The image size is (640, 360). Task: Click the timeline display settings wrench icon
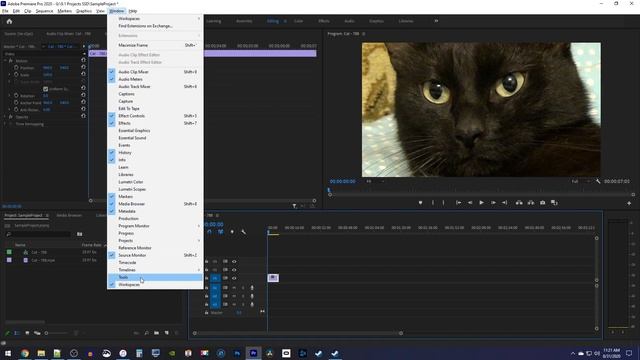coord(244,232)
